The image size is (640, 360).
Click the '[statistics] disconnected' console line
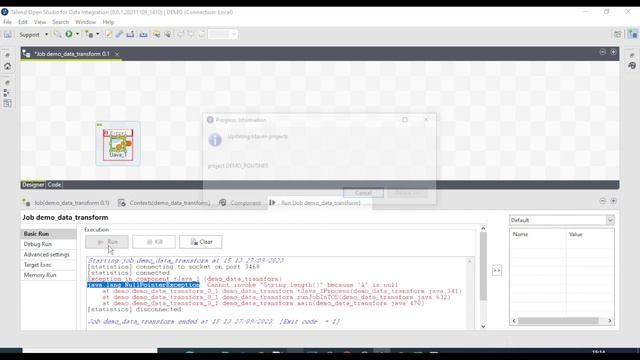pos(135,309)
